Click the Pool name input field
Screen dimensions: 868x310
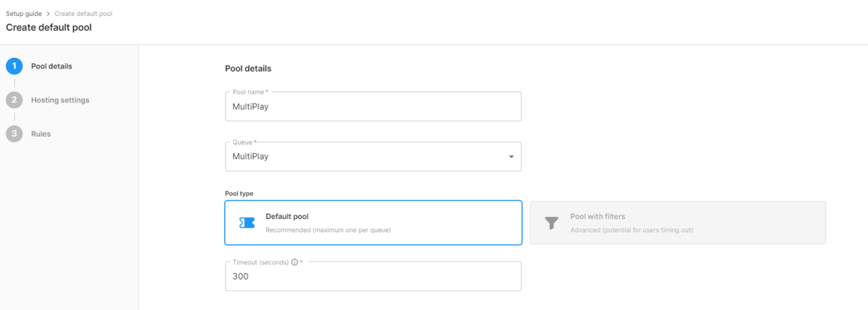[373, 106]
